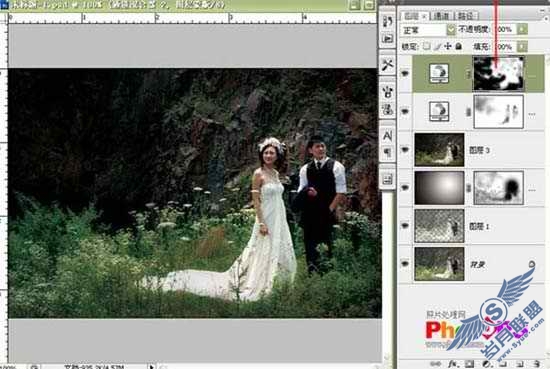Switch to the 通道 channels tab

tap(441, 16)
